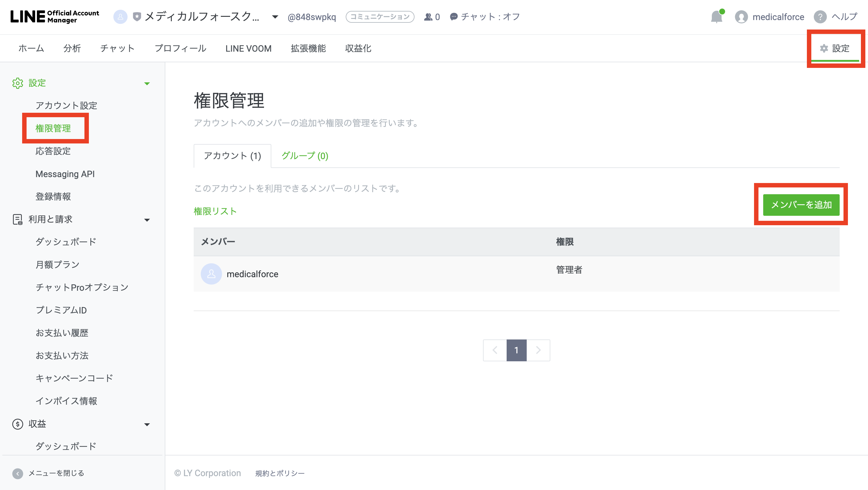
Task: Click the 設定 gear icon in the sidebar
Action: pos(17,83)
